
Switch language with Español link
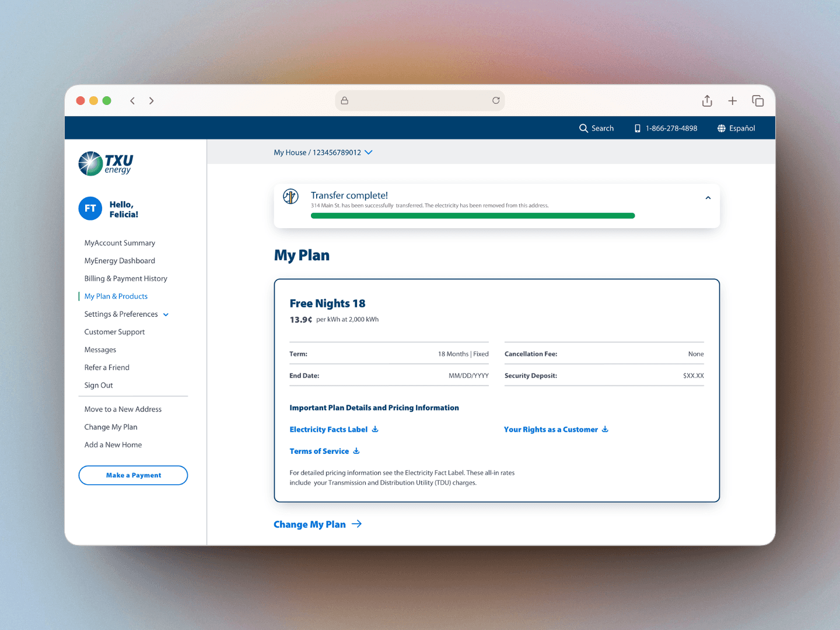point(742,128)
